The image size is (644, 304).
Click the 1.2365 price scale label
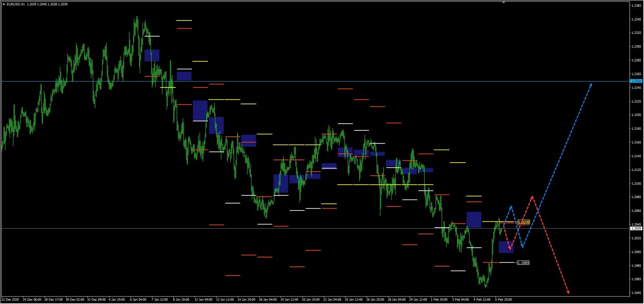(636, 6)
